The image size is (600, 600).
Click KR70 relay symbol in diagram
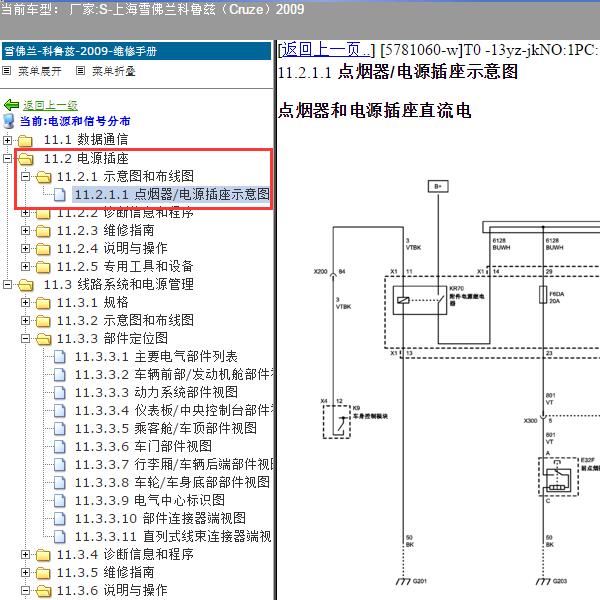[x=420, y=300]
